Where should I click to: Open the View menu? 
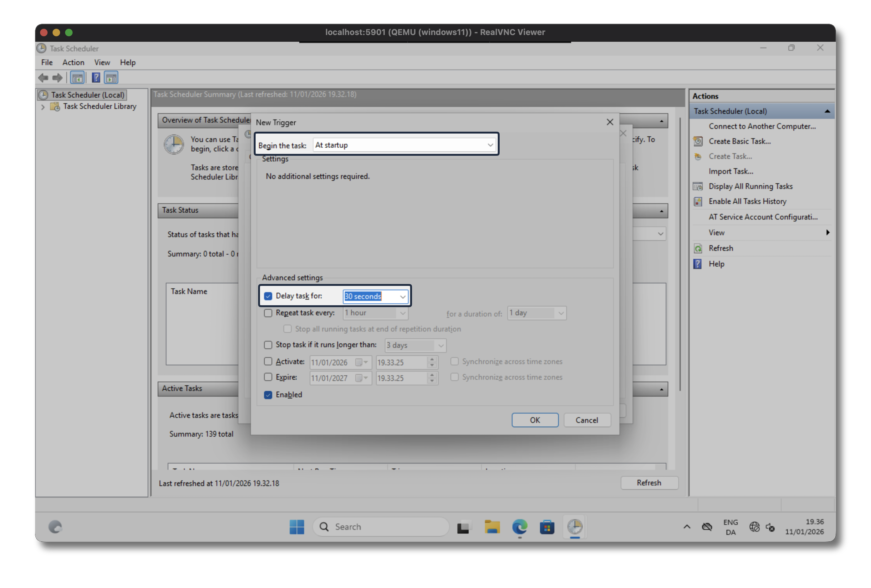coord(102,63)
